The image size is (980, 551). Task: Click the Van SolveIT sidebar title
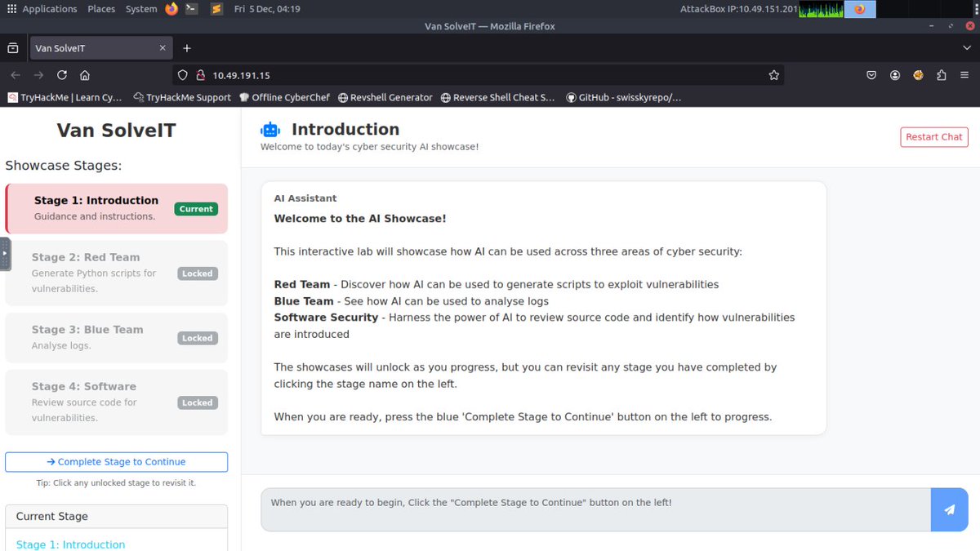click(116, 131)
